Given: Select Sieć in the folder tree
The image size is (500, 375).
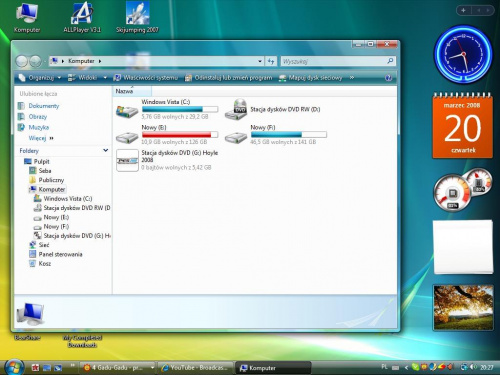Looking at the screenshot, I should tap(44, 245).
